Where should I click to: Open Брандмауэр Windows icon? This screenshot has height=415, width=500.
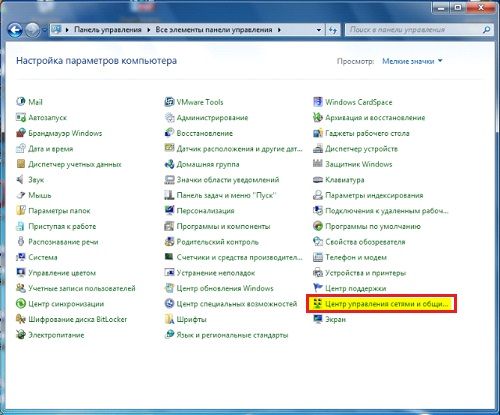(21, 133)
